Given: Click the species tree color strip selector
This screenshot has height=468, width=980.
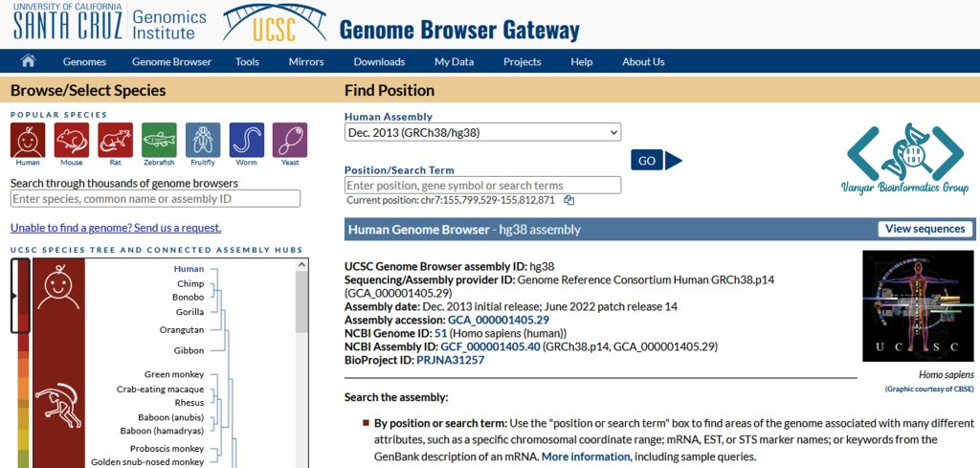Looking at the screenshot, I should (x=20, y=297).
